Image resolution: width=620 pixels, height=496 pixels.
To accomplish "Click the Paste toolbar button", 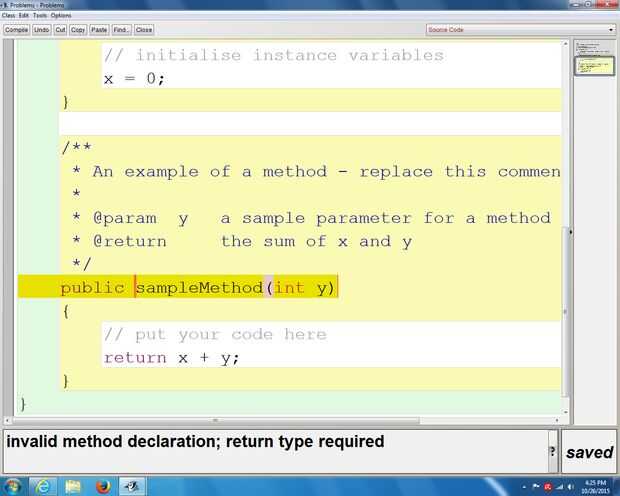I will coord(99,30).
